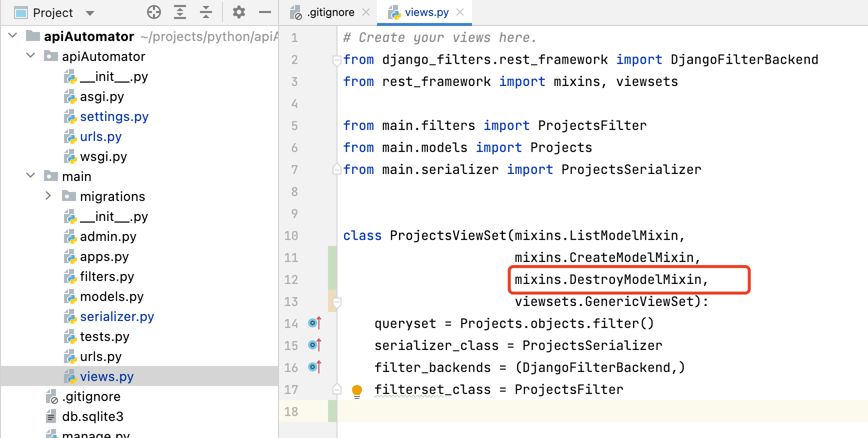Collapse the apiAutomator root project node
The height and width of the screenshot is (438, 868).
[13, 36]
